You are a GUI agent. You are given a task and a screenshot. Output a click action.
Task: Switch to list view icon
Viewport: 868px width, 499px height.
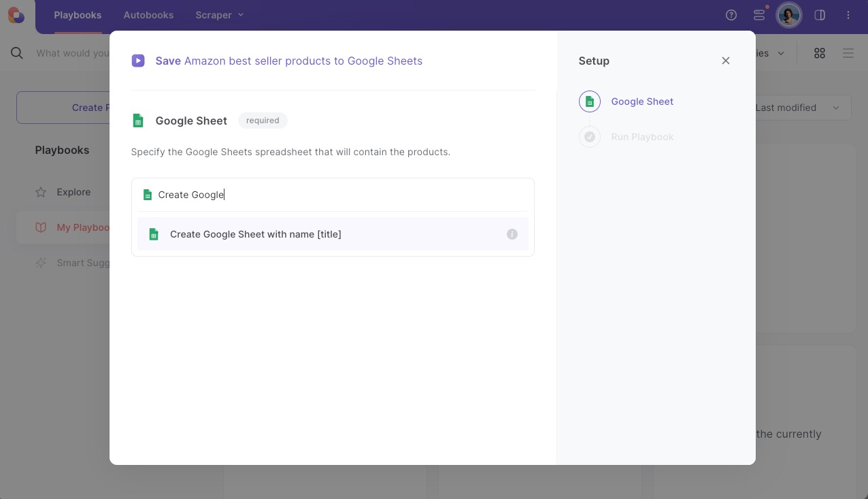tap(848, 53)
